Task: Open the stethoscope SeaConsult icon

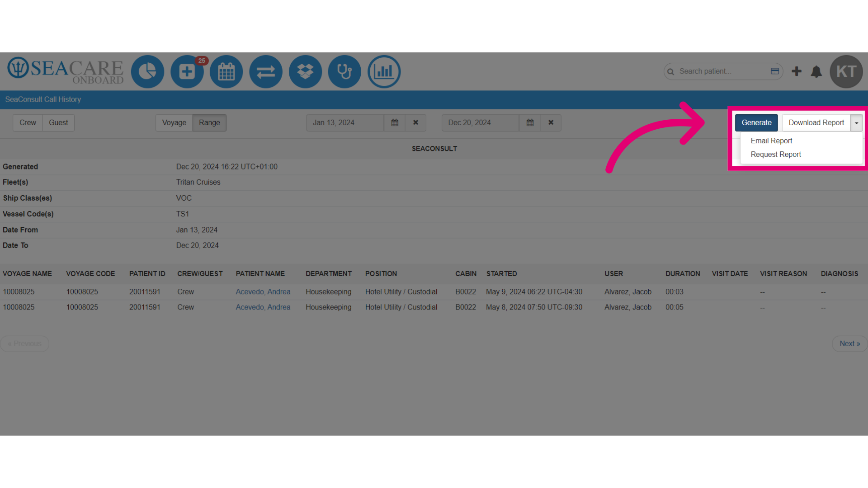Action: pos(344,71)
